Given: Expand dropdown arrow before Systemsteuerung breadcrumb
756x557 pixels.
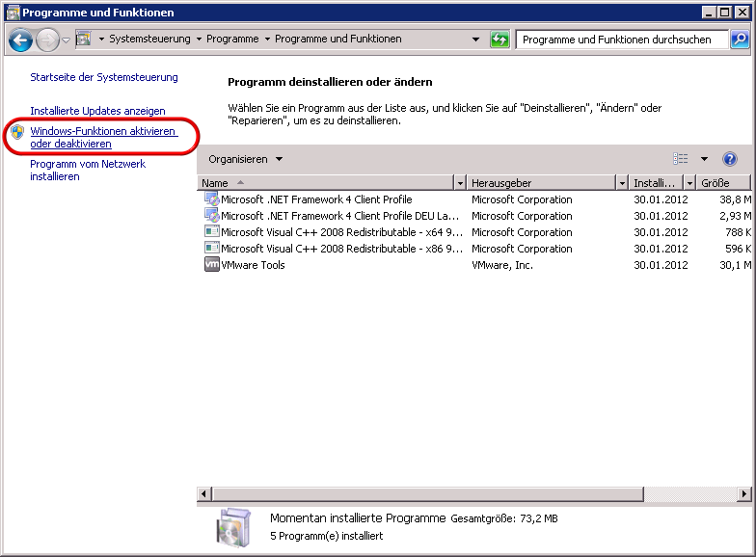Looking at the screenshot, I should pos(102,39).
